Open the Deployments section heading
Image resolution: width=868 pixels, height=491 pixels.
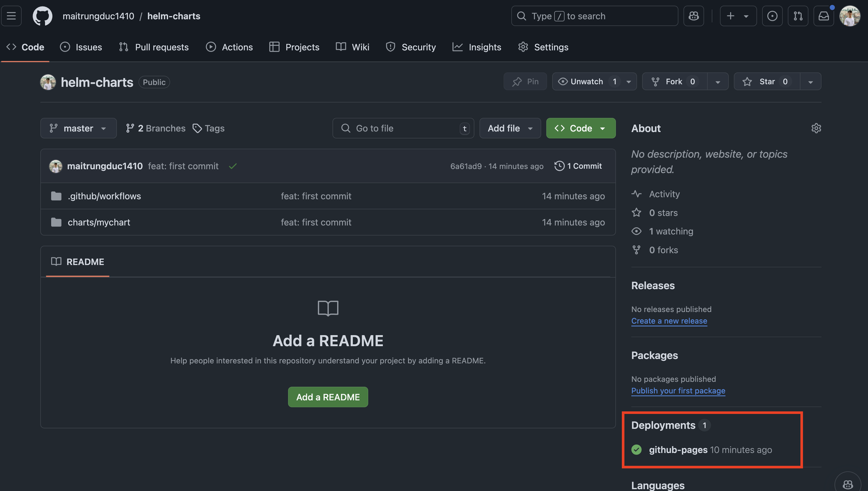pyautogui.click(x=663, y=425)
